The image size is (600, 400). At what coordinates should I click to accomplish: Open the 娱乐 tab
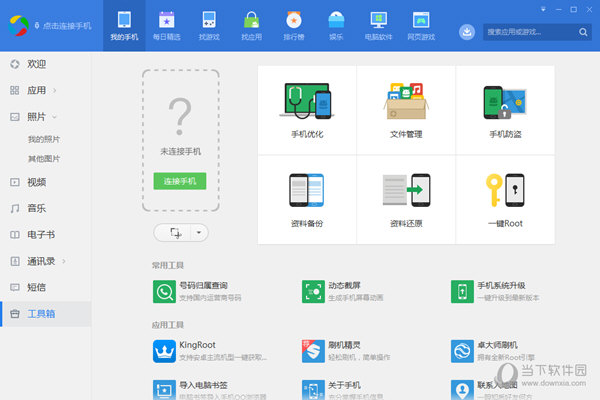[336, 26]
